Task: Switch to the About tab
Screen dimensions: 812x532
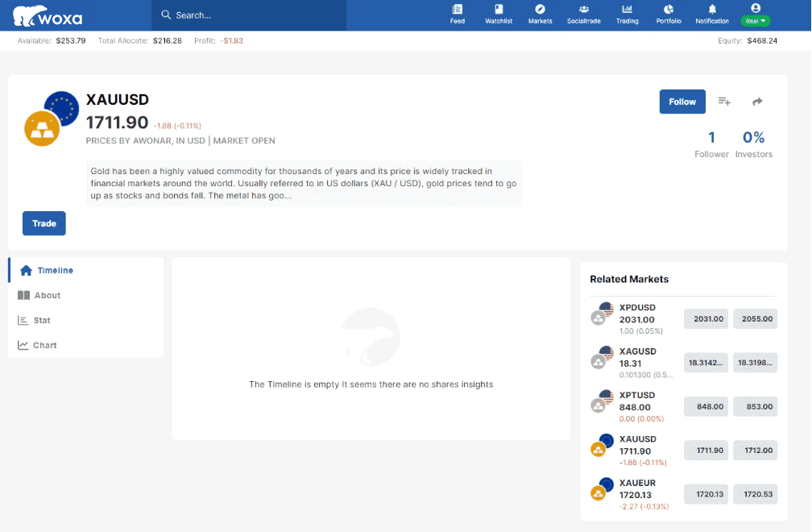Action: coord(47,295)
